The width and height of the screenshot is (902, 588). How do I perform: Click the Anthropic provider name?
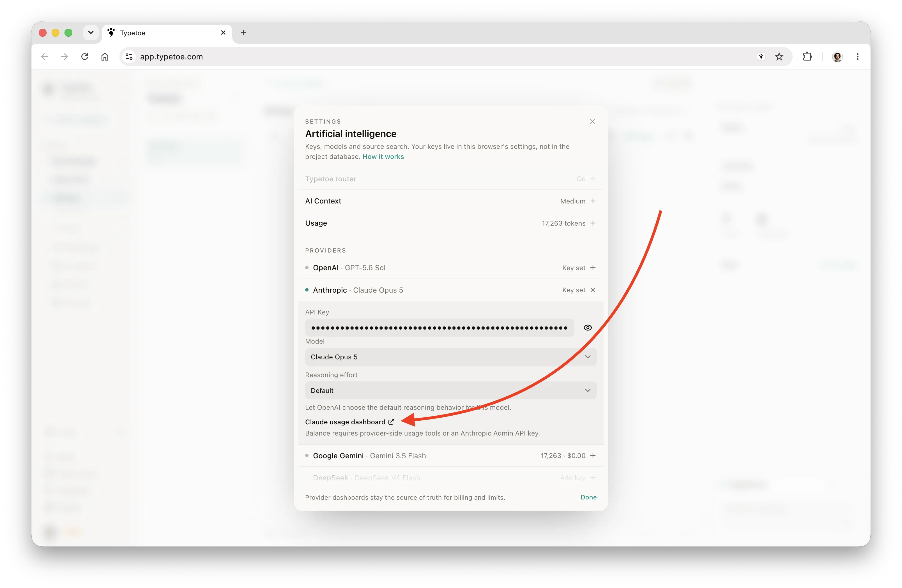(330, 290)
